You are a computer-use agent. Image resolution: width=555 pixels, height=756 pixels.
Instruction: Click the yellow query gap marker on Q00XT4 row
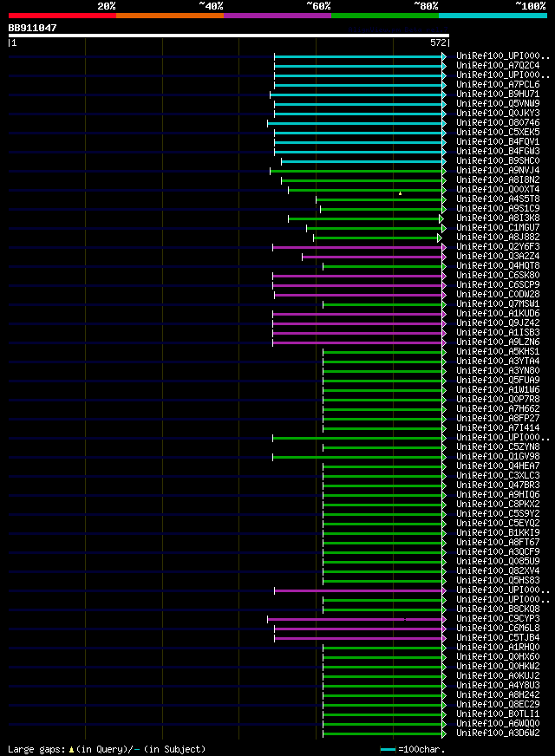(x=401, y=193)
